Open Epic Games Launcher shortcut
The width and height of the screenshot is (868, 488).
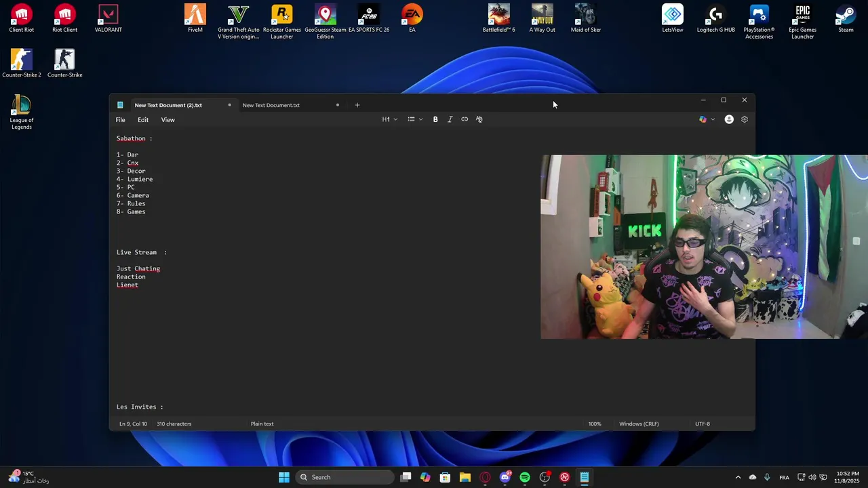click(803, 22)
